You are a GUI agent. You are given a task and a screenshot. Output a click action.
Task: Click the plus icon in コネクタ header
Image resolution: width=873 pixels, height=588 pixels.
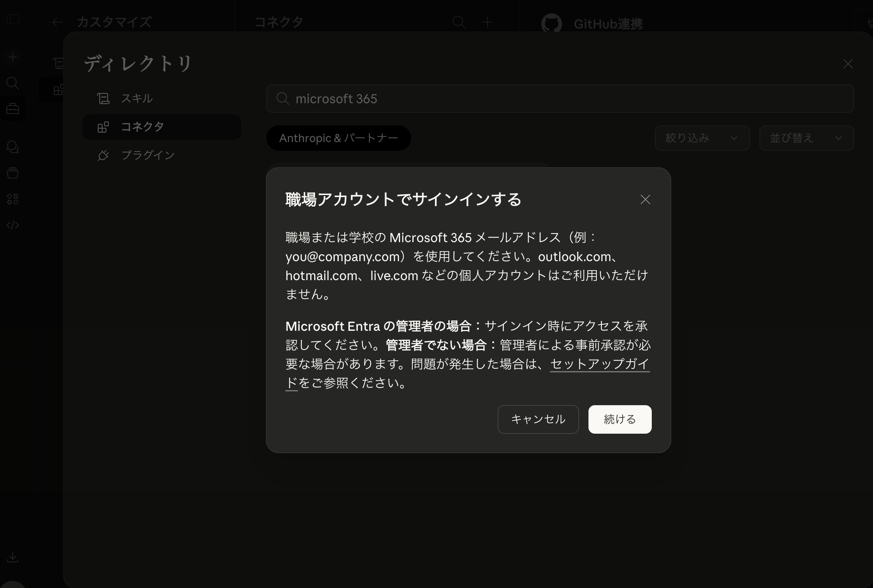tap(487, 22)
